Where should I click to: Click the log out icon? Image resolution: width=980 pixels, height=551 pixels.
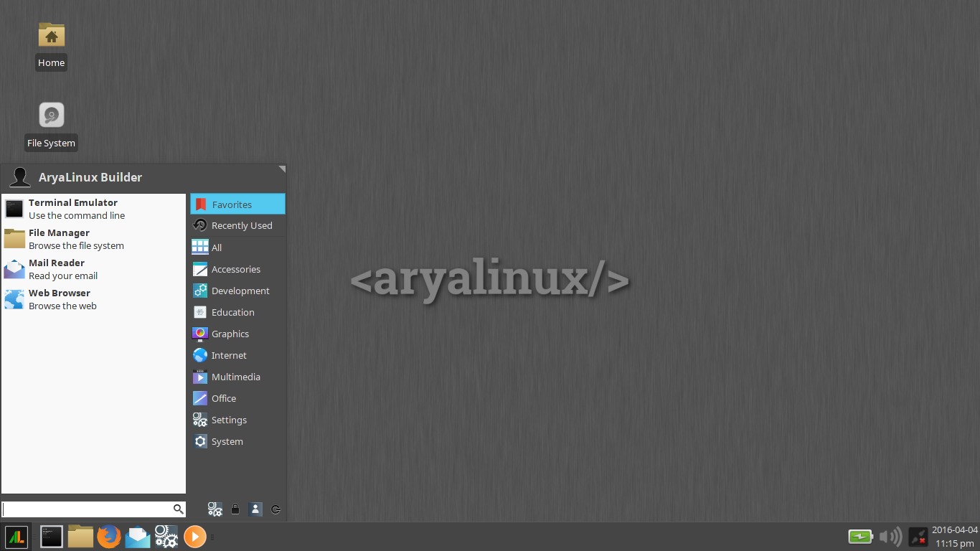tap(275, 509)
